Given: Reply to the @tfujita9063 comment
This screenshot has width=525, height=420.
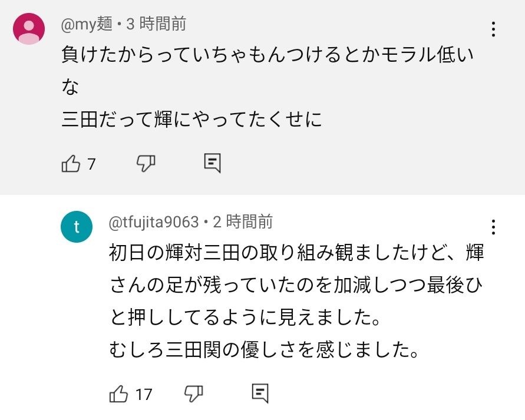Looking at the screenshot, I should tap(260, 393).
